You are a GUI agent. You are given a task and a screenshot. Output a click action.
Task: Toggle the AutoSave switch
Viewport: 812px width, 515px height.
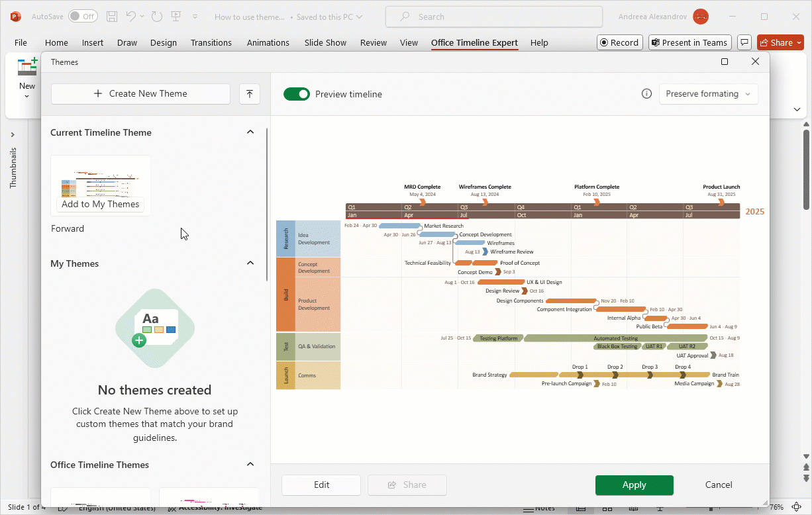(83, 17)
